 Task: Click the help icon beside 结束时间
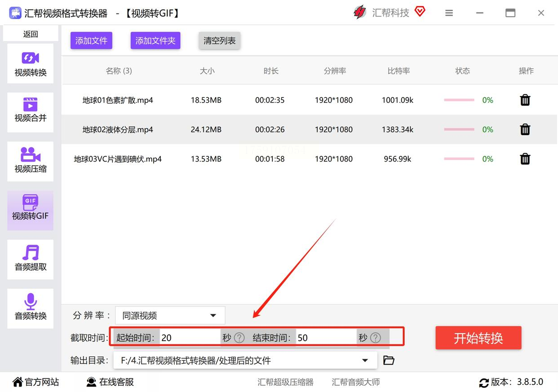pyautogui.click(x=376, y=338)
